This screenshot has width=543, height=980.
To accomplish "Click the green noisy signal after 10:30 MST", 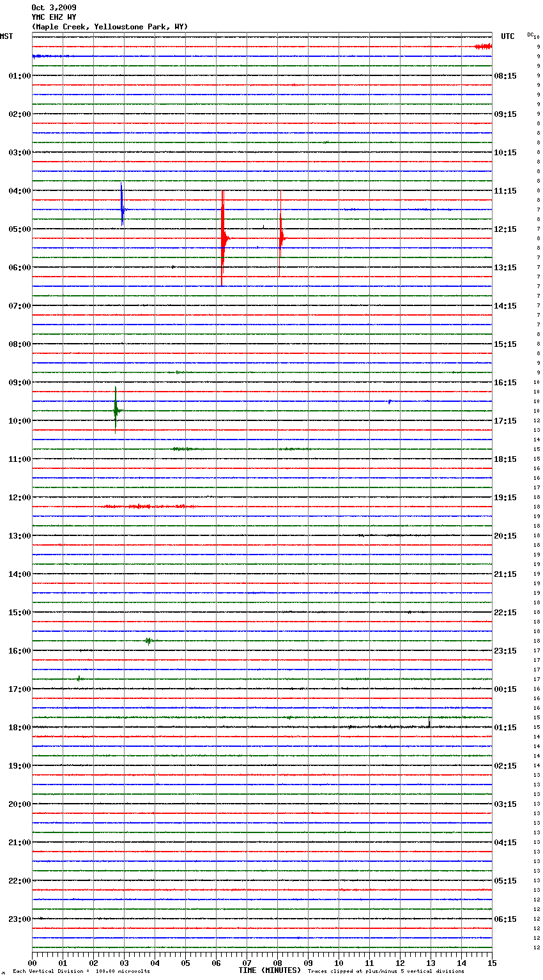I will 185,449.
